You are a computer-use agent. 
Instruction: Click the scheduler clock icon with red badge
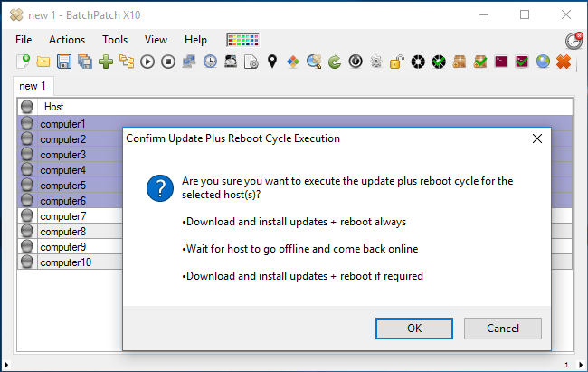point(574,41)
